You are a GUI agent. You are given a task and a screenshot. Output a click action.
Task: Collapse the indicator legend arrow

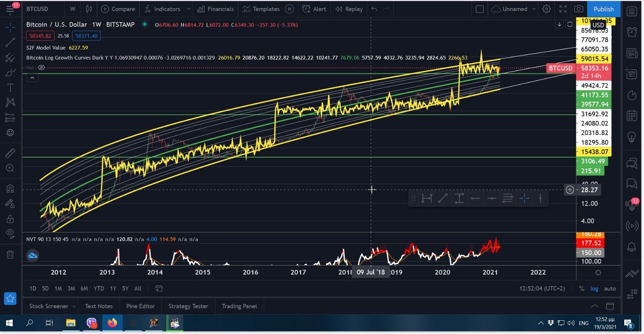click(32, 77)
